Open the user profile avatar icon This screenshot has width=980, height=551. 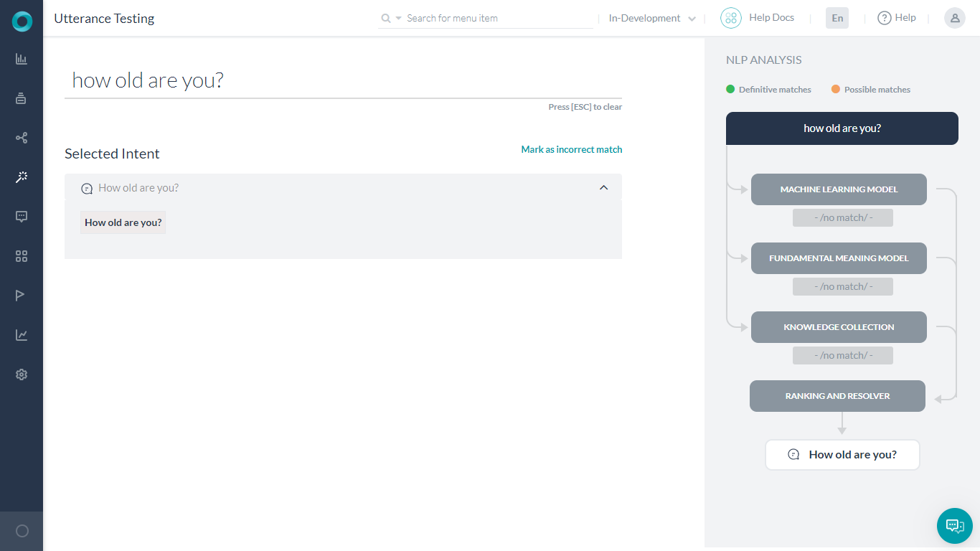pyautogui.click(x=954, y=17)
